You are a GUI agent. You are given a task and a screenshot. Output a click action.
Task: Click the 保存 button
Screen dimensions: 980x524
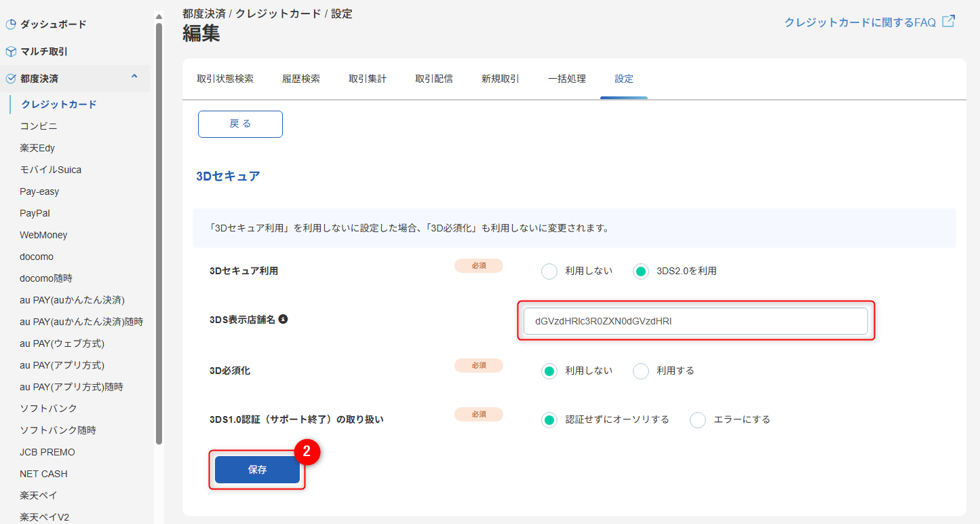pyautogui.click(x=258, y=469)
